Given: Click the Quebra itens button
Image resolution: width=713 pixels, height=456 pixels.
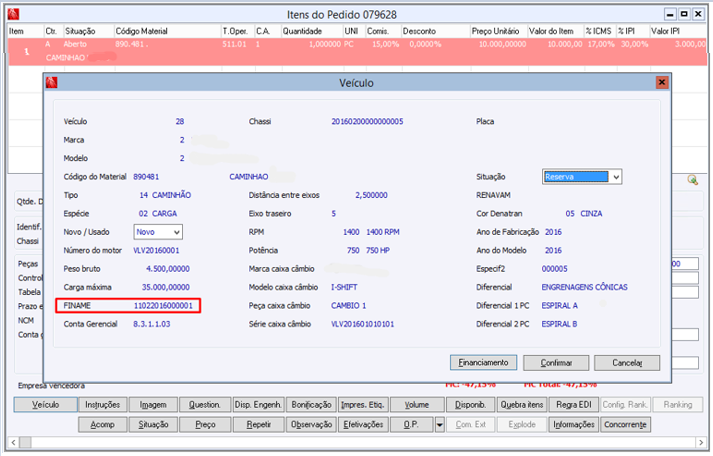Looking at the screenshot, I should pos(522,405).
